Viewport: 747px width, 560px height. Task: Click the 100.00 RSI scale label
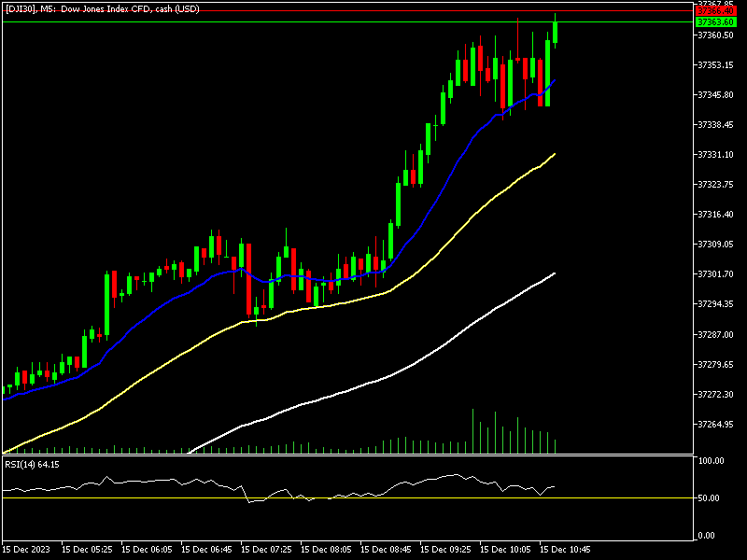pos(712,461)
